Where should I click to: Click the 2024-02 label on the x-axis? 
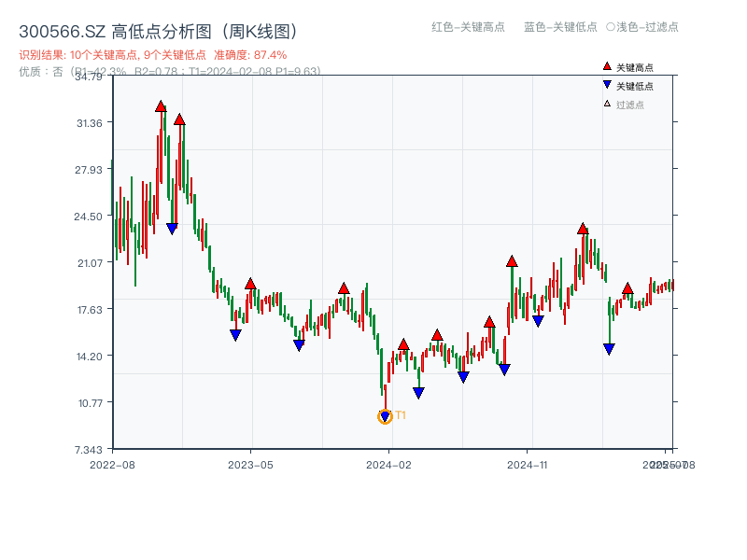pyautogui.click(x=390, y=463)
